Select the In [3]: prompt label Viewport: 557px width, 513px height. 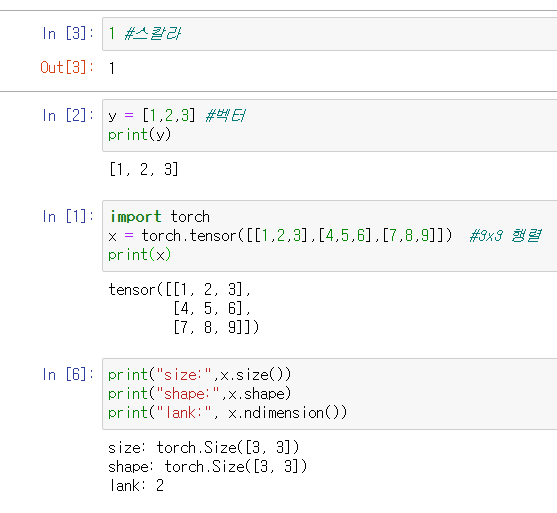[x=68, y=33]
